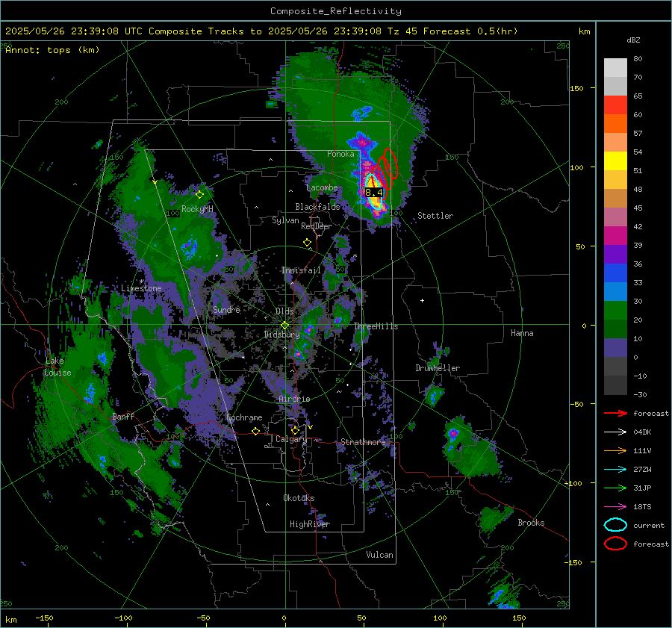Click the Lacombe label on the map
Viewport: 672px width, 628px height.
point(322,187)
